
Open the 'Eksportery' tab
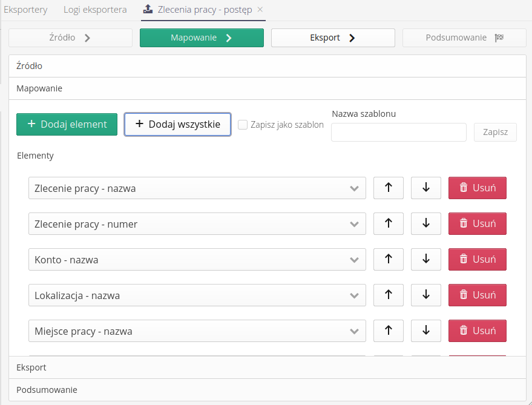pyautogui.click(x=25, y=10)
